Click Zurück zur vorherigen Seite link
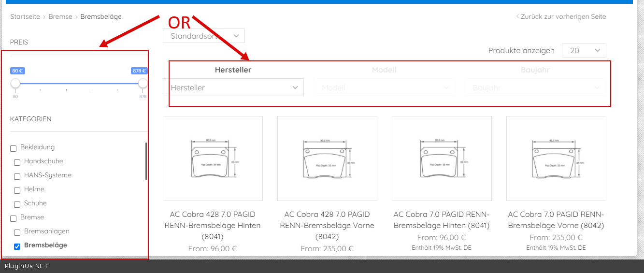The width and height of the screenshot is (644, 273). [x=561, y=16]
